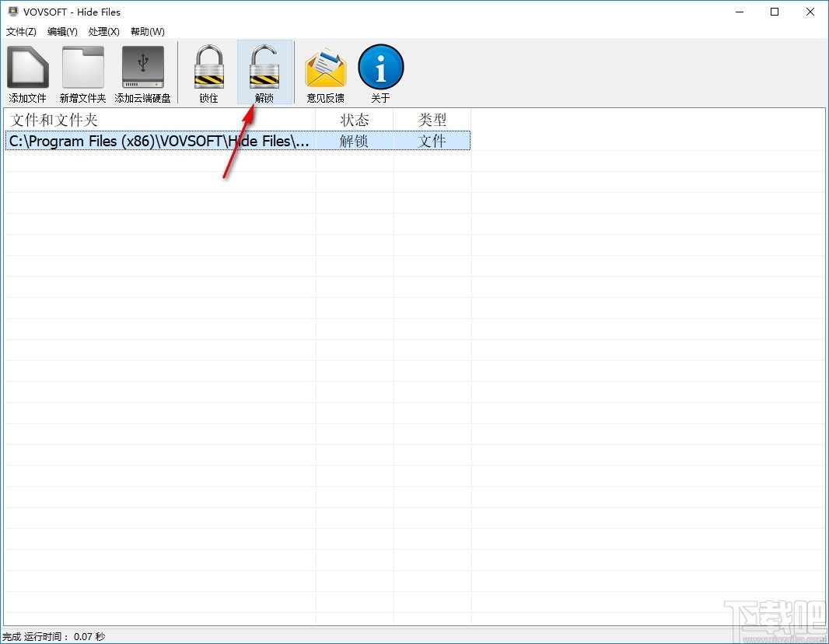Viewport: 829px width, 644px height.
Task: Select the 添加文件 (Add File) tool
Action: (x=27, y=73)
